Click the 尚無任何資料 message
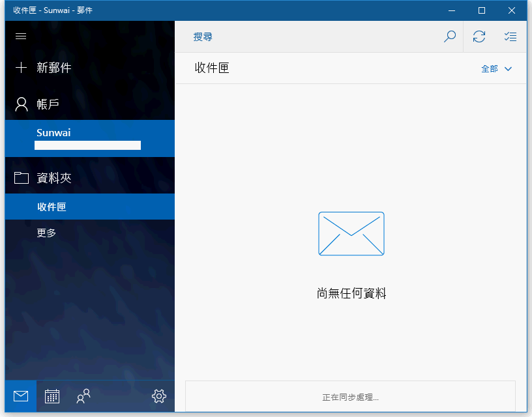This screenshot has width=532, height=417. 351,293
